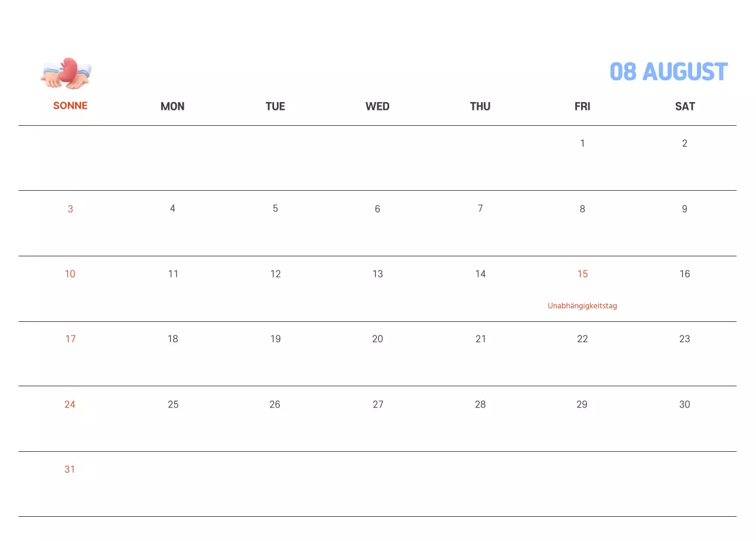
Task: Click date 30 on Saturday
Action: click(x=685, y=405)
